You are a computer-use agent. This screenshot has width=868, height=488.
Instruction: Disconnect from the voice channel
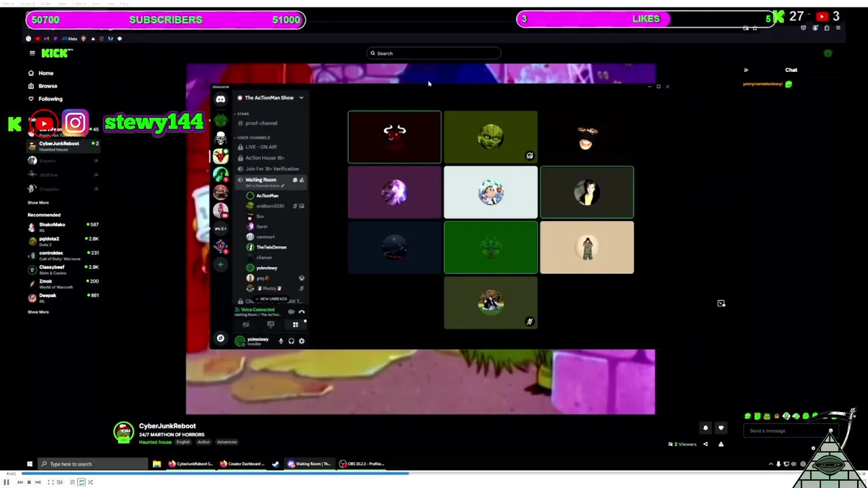tap(302, 312)
